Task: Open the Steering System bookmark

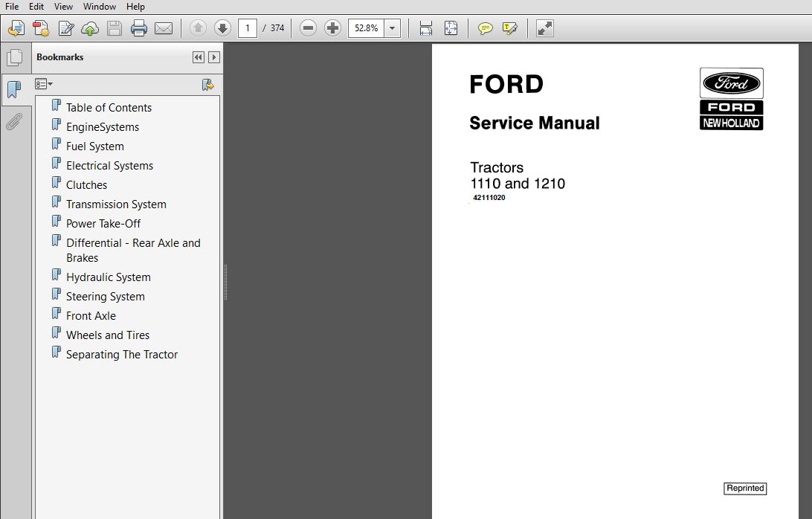Action: tap(105, 296)
